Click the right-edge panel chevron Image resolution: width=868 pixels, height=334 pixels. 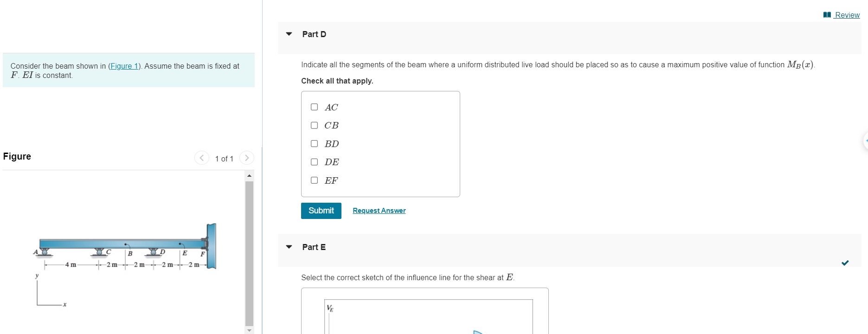pyautogui.click(x=865, y=140)
